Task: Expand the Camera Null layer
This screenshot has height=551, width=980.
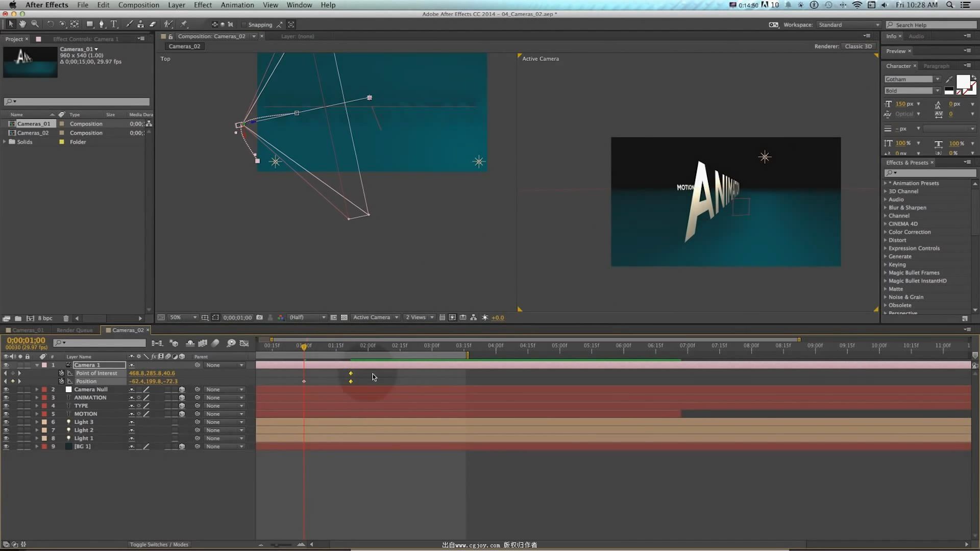Action: pos(37,390)
